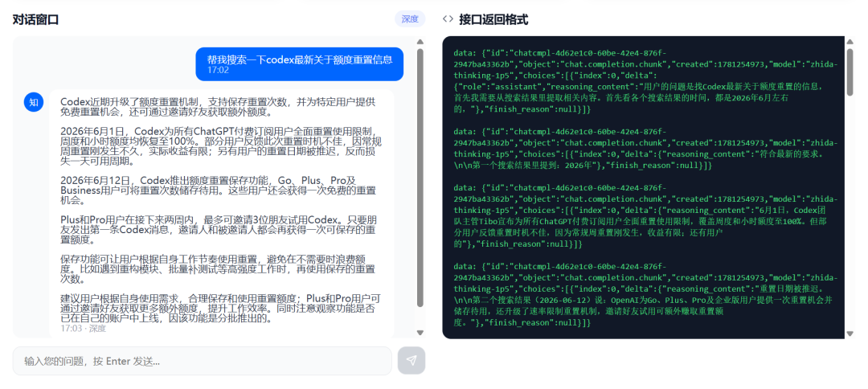Click the paragraph starting Plus和Pro用户在接下来两周内
Image resolution: width=868 pixels, height=389 pixels.
[219, 230]
